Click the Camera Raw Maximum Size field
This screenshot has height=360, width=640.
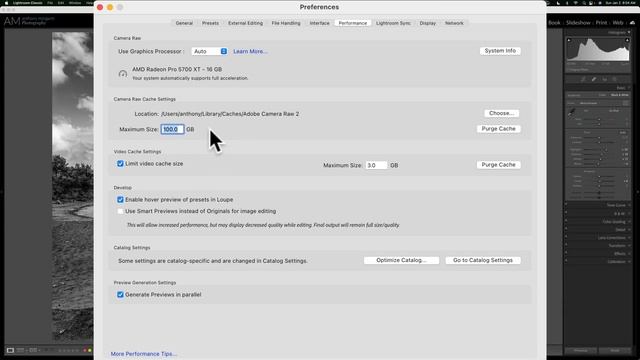pos(172,129)
